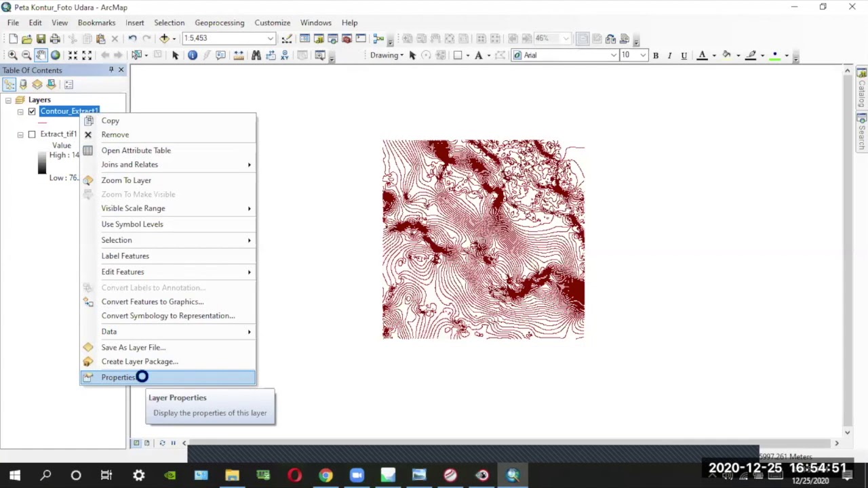
Task: Click the ModelBuilder window icon
Action: (x=378, y=39)
